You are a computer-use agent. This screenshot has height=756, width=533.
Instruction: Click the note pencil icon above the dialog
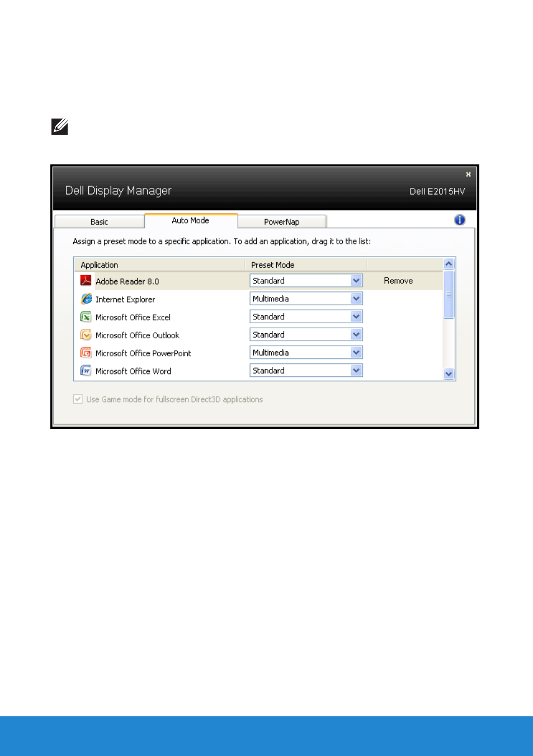click(60, 126)
